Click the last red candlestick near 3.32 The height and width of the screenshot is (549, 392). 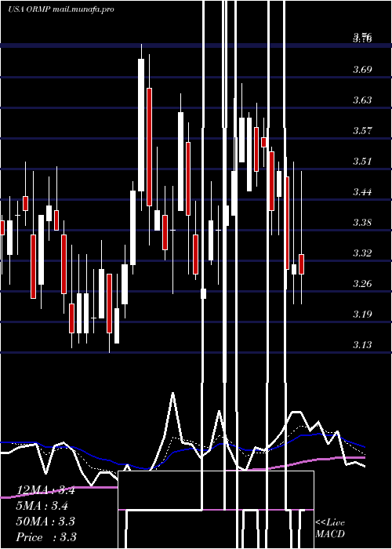301,264
